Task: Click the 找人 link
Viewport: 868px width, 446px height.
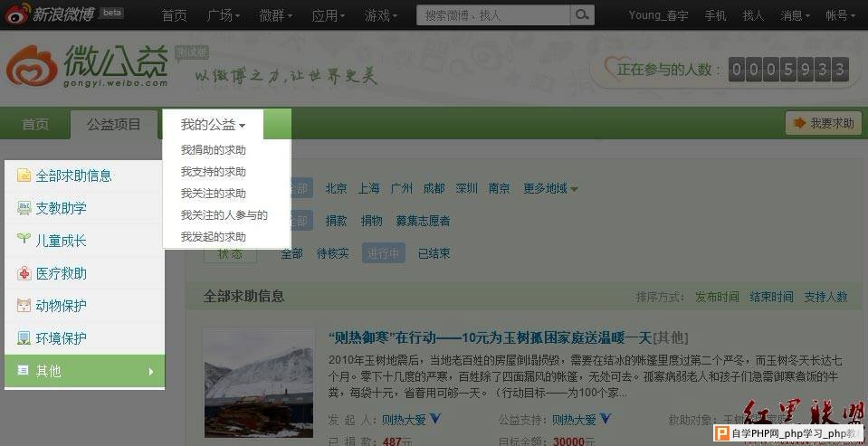Action: click(753, 15)
